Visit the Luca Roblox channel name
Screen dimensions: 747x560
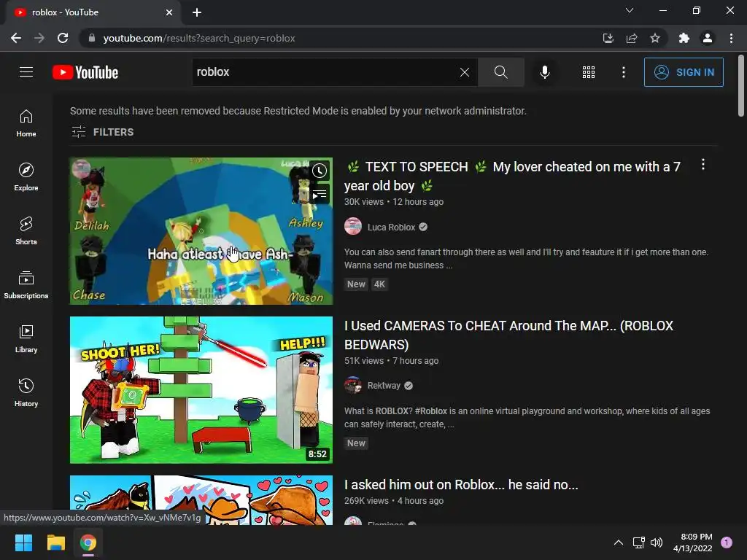[391, 227]
